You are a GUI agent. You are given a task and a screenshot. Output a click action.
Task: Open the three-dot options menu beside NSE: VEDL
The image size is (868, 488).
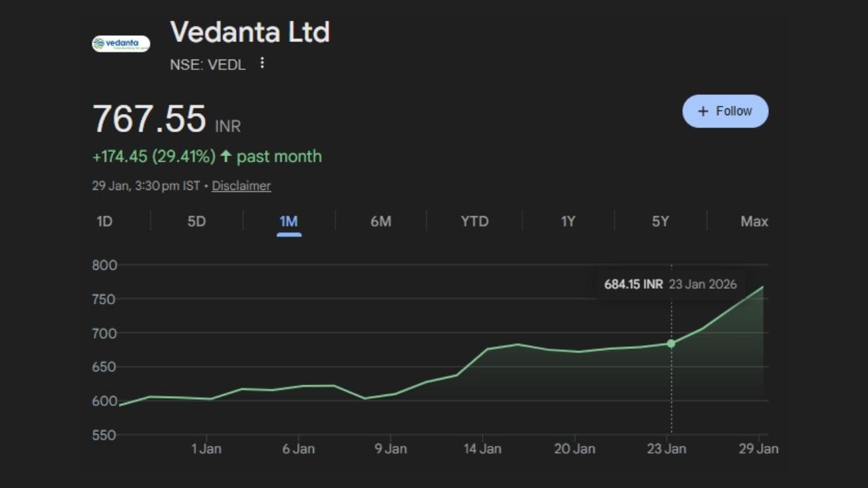tap(262, 63)
